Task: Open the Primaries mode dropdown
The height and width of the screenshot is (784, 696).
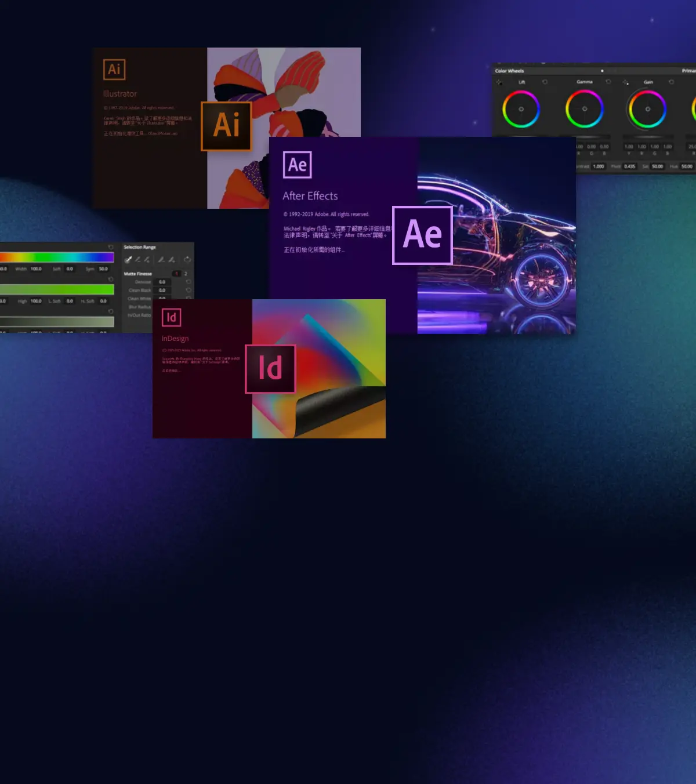Action: click(x=689, y=71)
